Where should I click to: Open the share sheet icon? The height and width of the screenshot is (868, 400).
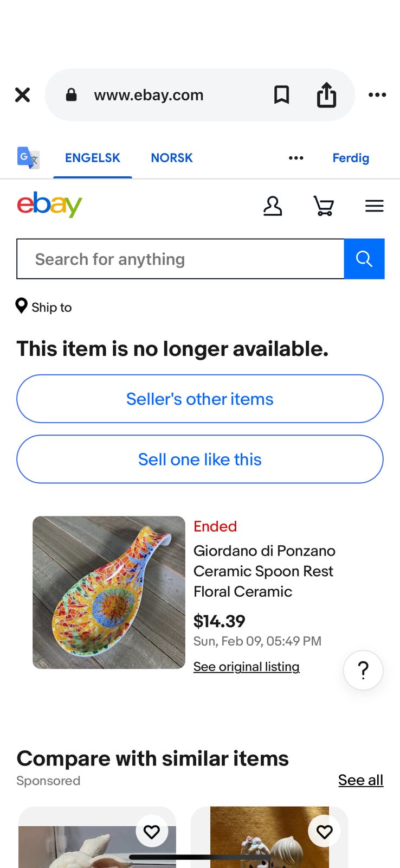click(x=326, y=95)
